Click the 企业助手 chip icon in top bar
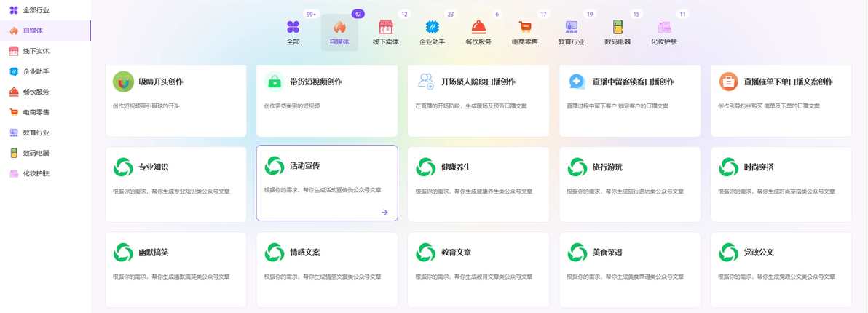 tap(432, 26)
